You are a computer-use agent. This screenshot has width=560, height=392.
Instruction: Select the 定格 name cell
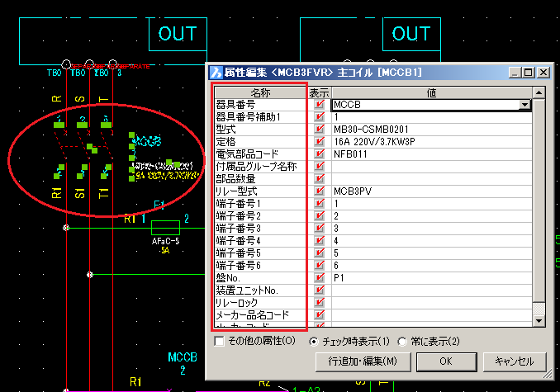click(x=260, y=142)
